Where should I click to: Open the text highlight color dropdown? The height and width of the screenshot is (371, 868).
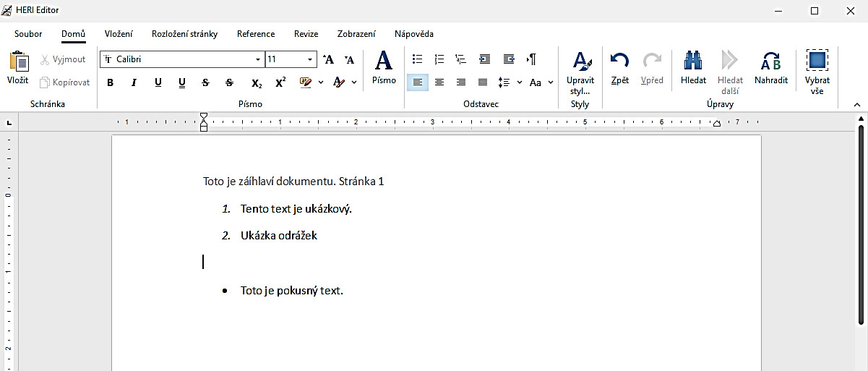321,82
